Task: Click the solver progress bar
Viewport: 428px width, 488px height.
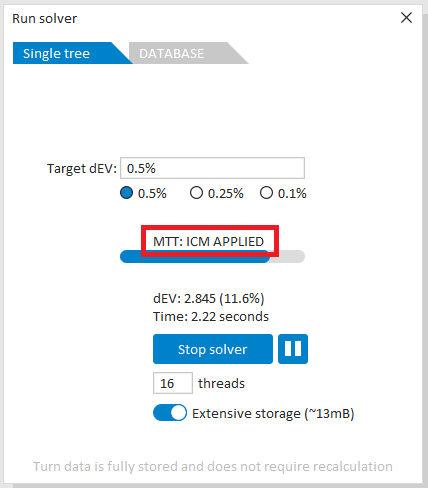Action: pyautogui.click(x=212, y=257)
